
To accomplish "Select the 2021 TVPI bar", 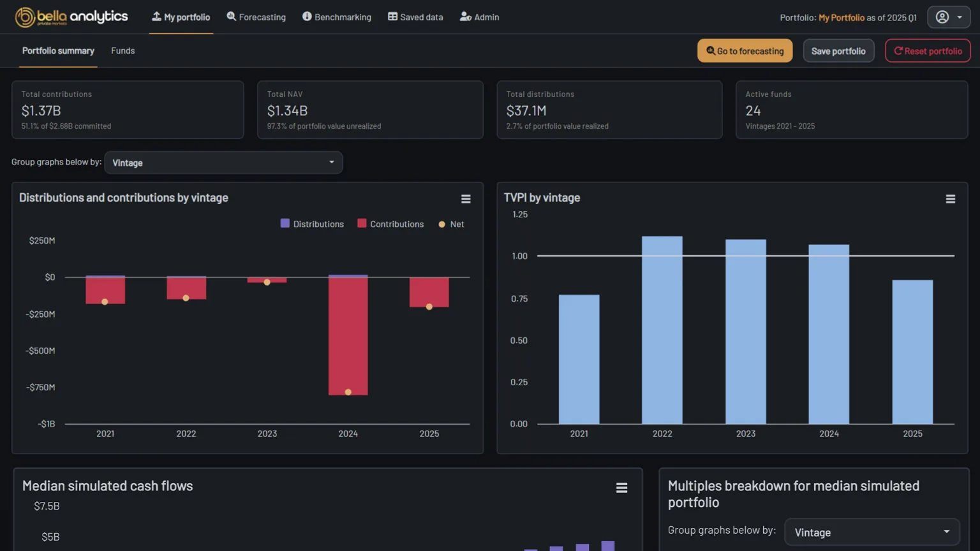I will [579, 359].
